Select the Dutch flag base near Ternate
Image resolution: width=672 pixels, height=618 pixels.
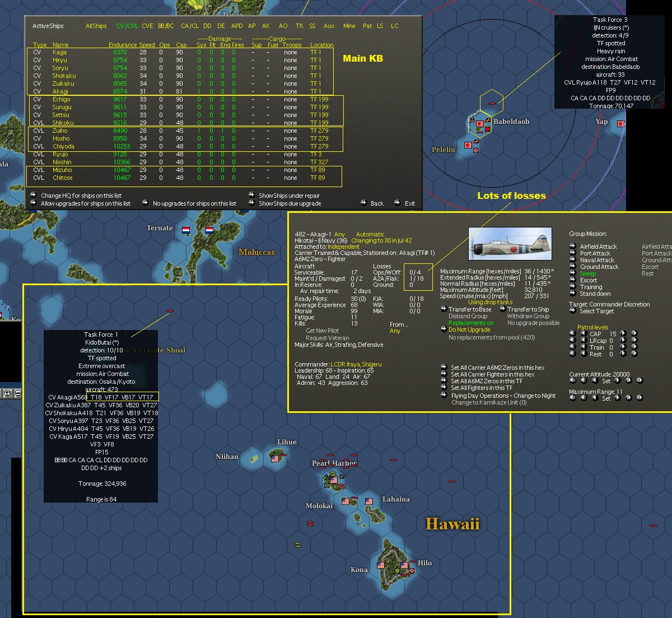point(186,230)
